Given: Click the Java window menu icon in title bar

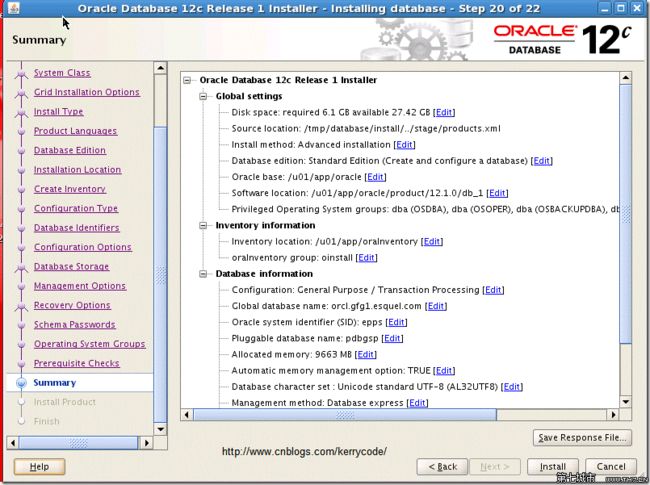Looking at the screenshot, I should point(13,8).
